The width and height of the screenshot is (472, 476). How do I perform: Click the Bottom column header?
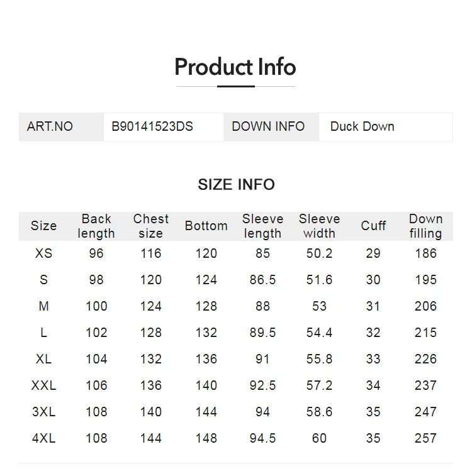pos(206,226)
